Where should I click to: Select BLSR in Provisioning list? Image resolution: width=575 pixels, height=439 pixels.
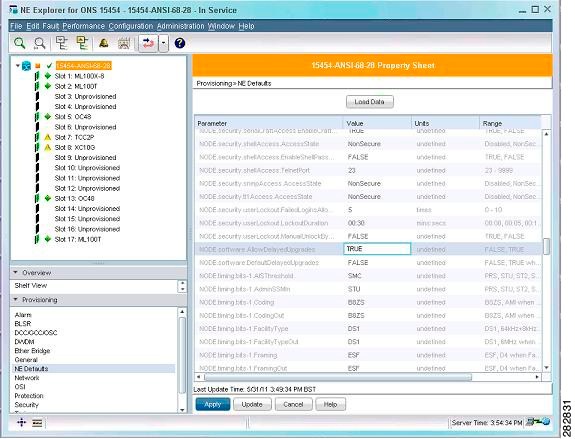(23, 324)
